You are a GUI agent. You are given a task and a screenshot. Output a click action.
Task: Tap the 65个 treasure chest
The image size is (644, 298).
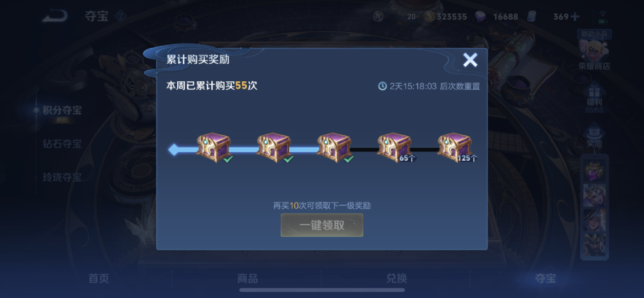coord(394,147)
